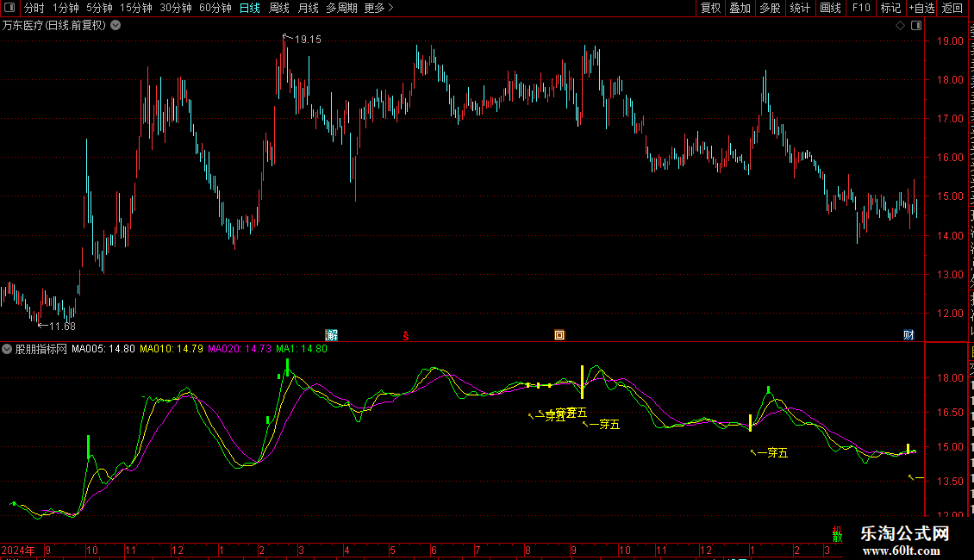This screenshot has width=974, height=560.
Task: Switch to the 分时 intraday view
Action: pyautogui.click(x=34, y=8)
